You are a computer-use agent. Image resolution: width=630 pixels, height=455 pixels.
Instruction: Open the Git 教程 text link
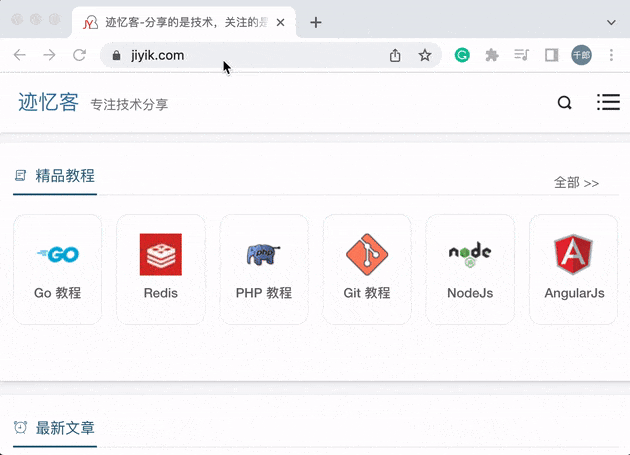[367, 293]
